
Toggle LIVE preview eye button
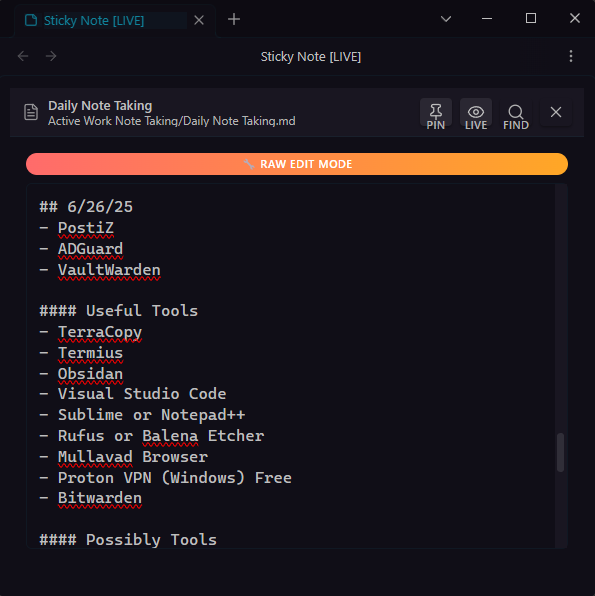click(476, 113)
